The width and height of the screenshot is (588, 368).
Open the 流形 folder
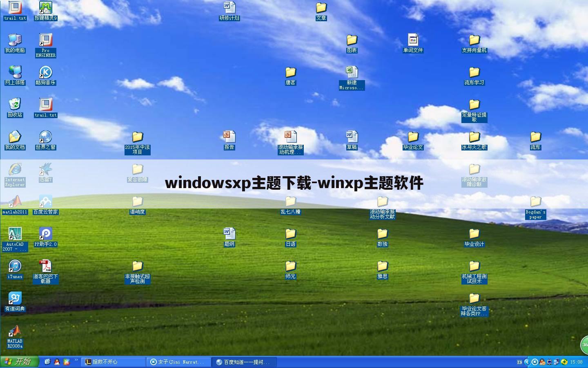pyautogui.click(x=535, y=140)
